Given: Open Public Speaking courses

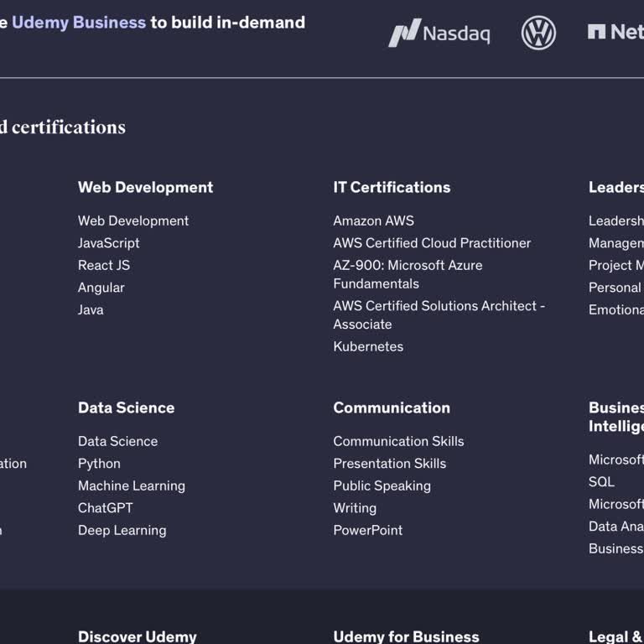Looking at the screenshot, I should tap(382, 486).
